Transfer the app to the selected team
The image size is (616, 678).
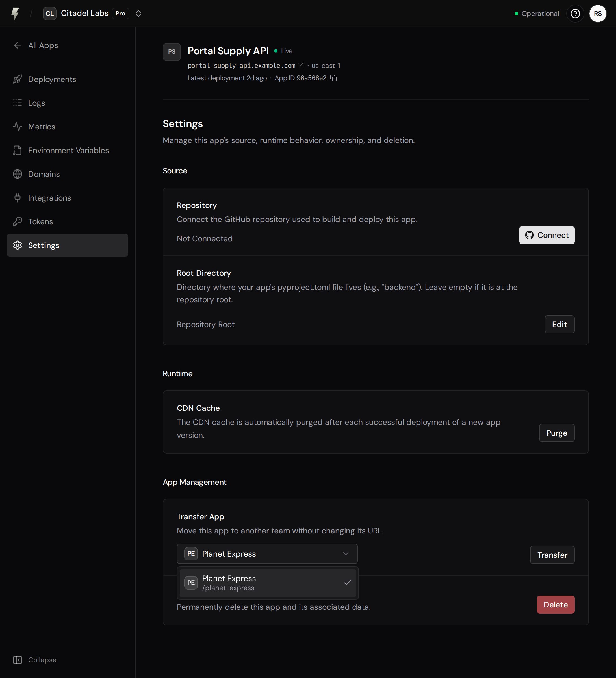(x=552, y=555)
